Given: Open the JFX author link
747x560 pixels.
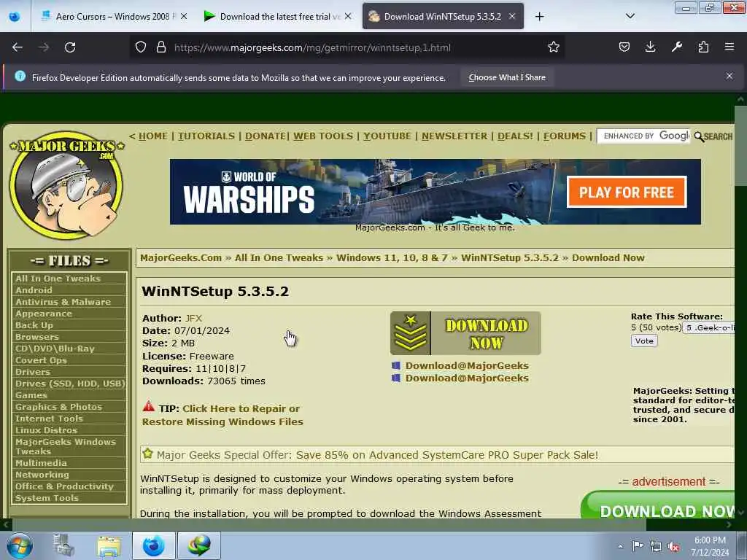Looking at the screenshot, I should click(193, 318).
